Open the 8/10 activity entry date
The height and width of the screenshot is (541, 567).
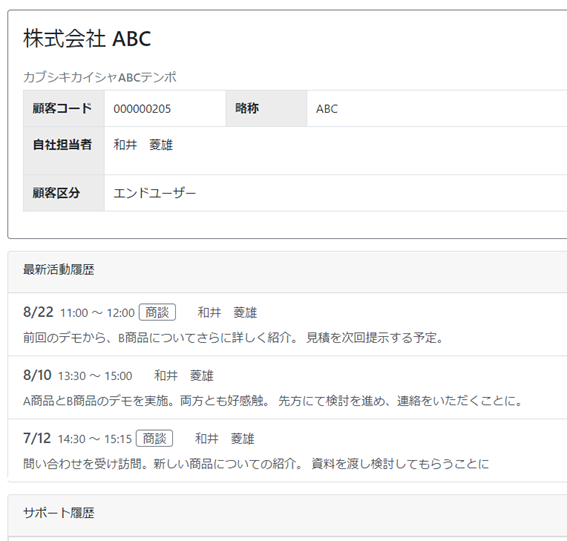tap(37, 375)
